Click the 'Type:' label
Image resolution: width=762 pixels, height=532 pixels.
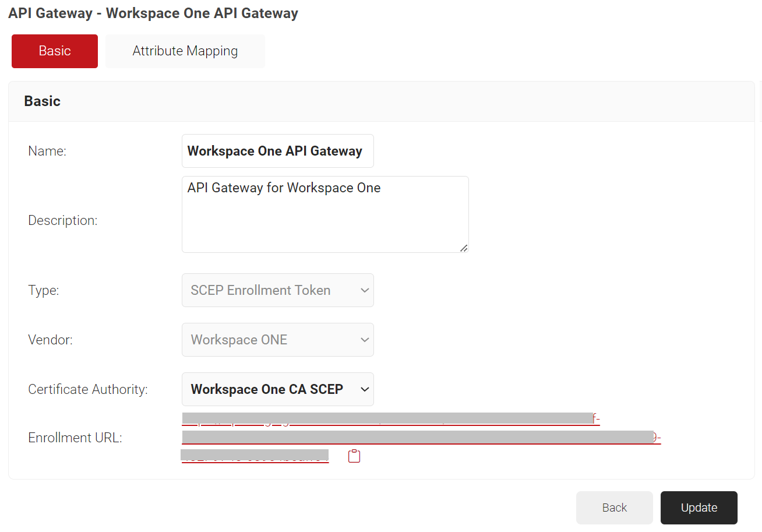44,290
